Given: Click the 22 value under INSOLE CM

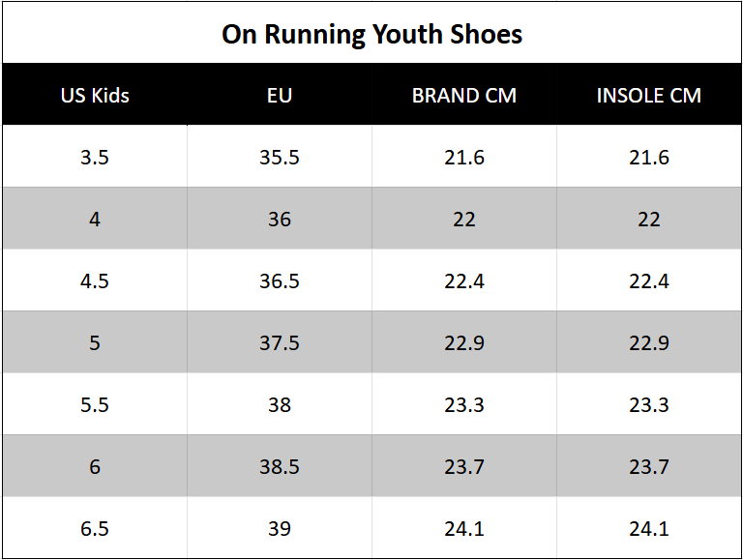Looking at the screenshot, I should (649, 220).
